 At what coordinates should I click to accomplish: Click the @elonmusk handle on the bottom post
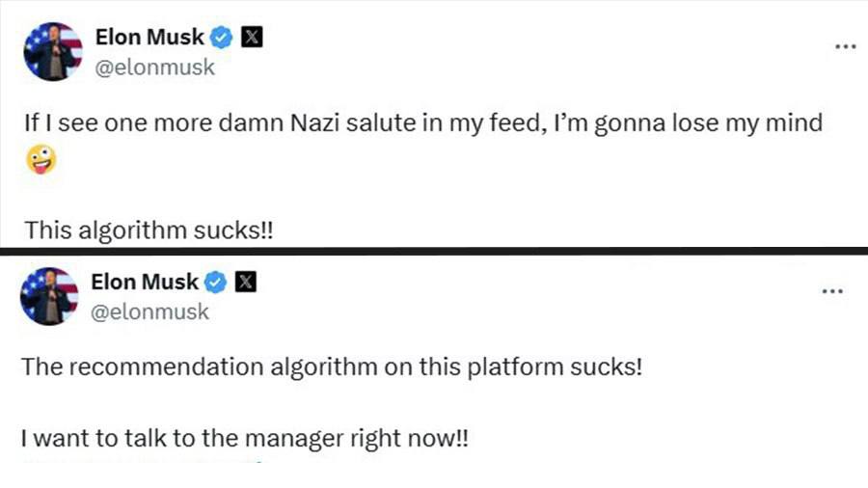tap(149, 312)
